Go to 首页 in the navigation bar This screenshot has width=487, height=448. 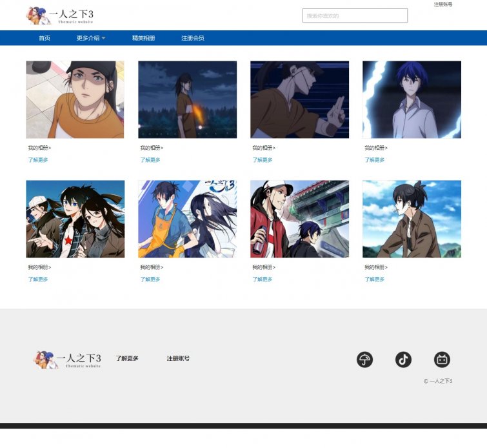45,38
